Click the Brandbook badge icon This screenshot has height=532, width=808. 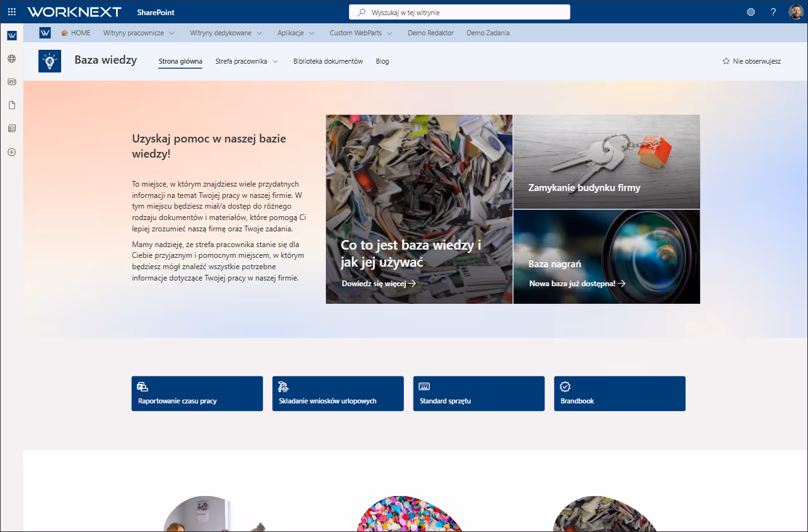565,386
